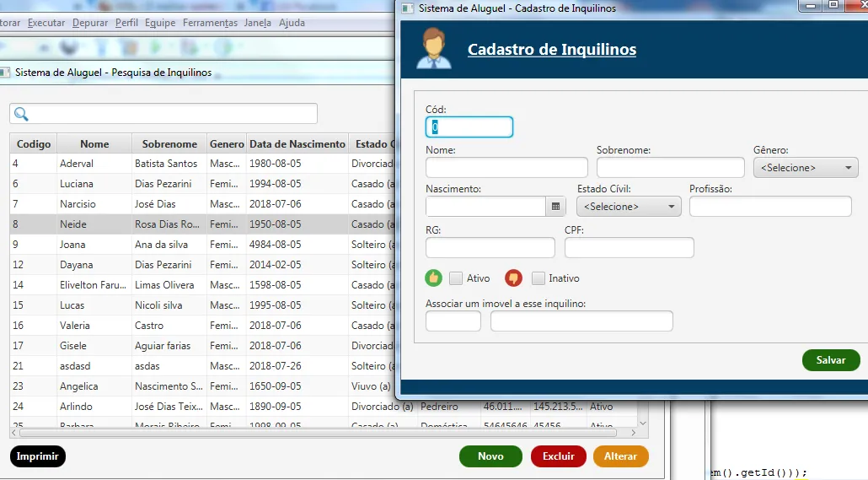
Task: Click the table scroll-down arrow
Action: coord(643,423)
